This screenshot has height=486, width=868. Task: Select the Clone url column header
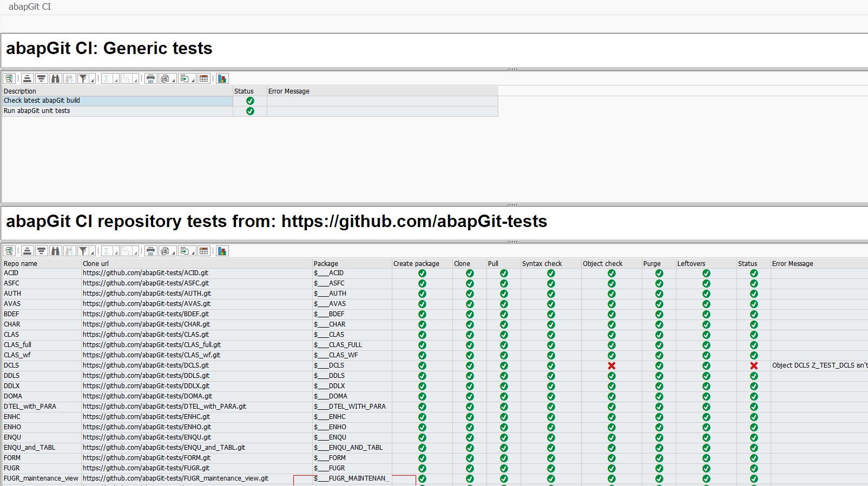[x=197, y=264]
